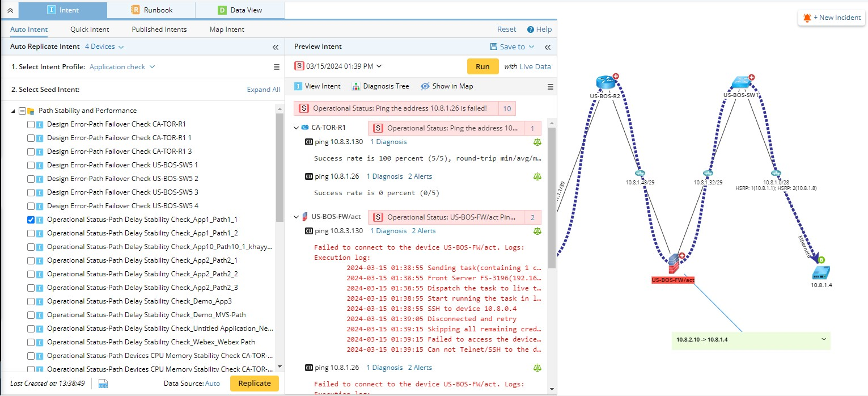Open the Runbook tab
Screen dimensions: 868x396
point(151,10)
